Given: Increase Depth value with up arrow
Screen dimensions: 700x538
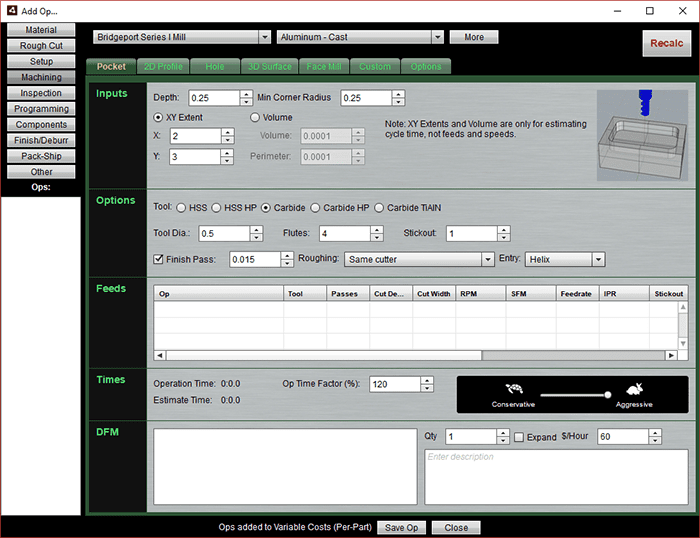Looking at the screenshot, I should (246, 94).
